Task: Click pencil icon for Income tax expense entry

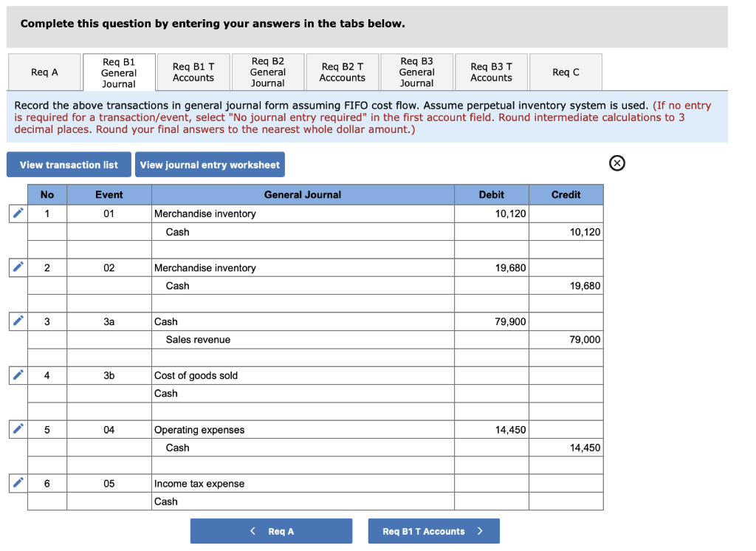Action: [x=17, y=483]
